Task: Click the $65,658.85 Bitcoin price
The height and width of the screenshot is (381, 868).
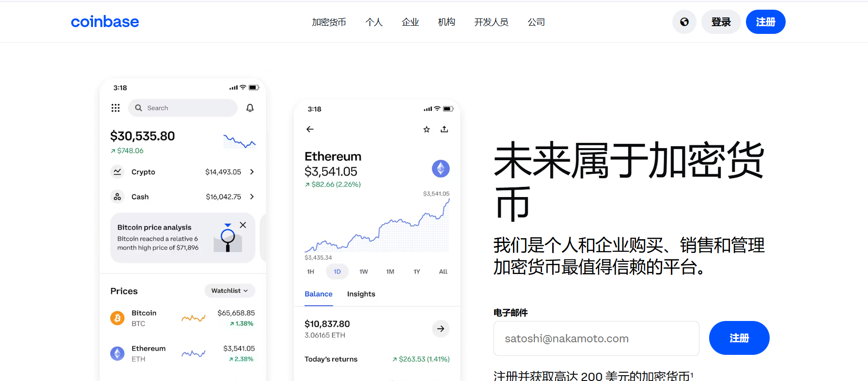Action: click(x=236, y=313)
